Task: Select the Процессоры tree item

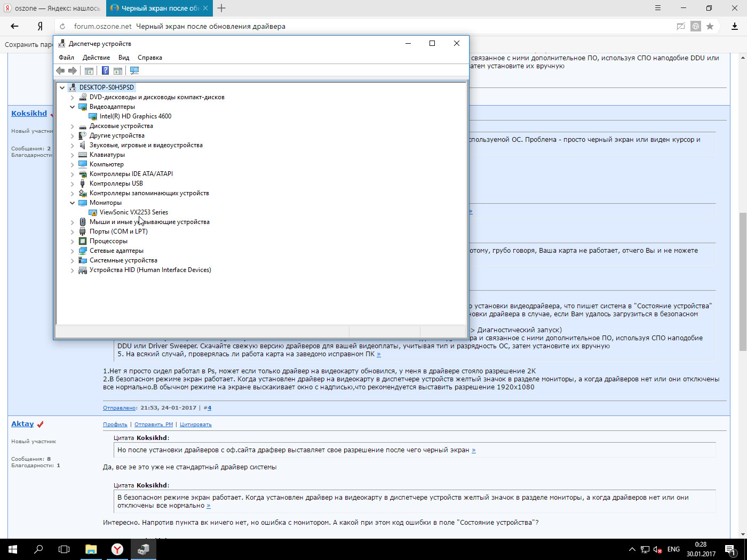Action: coord(108,241)
